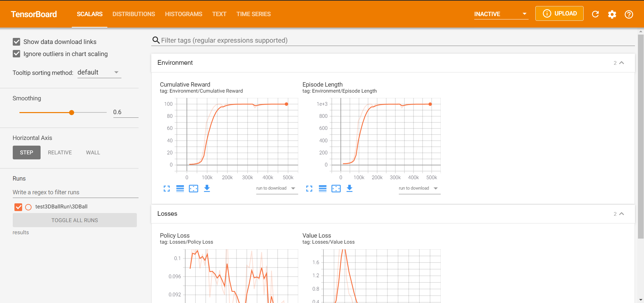The width and height of the screenshot is (644, 303).
Task: Toggle y-axis log scale on Cumulative Reward
Action: pyautogui.click(x=180, y=189)
